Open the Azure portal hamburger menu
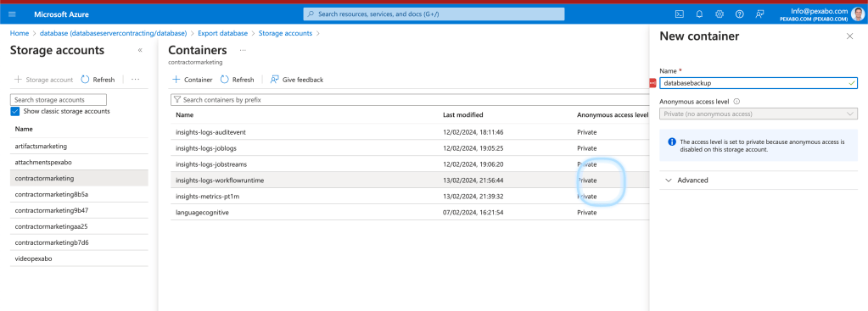868x311 pixels. pyautogui.click(x=12, y=14)
